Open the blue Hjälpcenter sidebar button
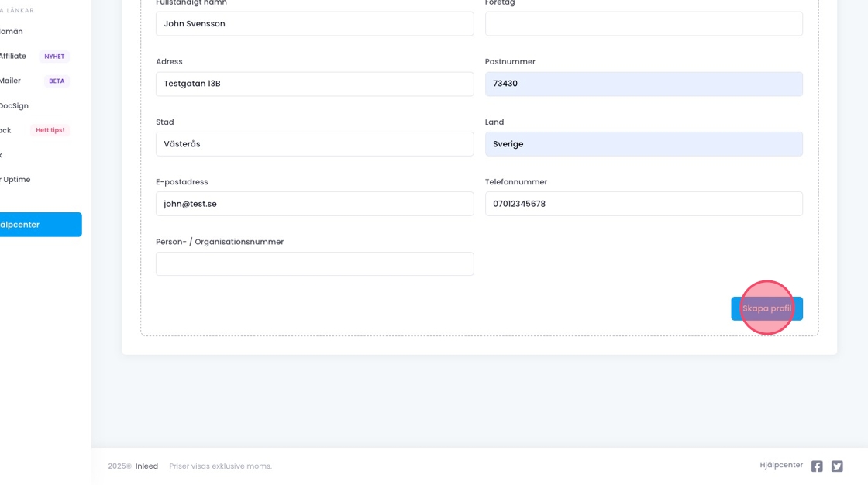 tap(39, 225)
